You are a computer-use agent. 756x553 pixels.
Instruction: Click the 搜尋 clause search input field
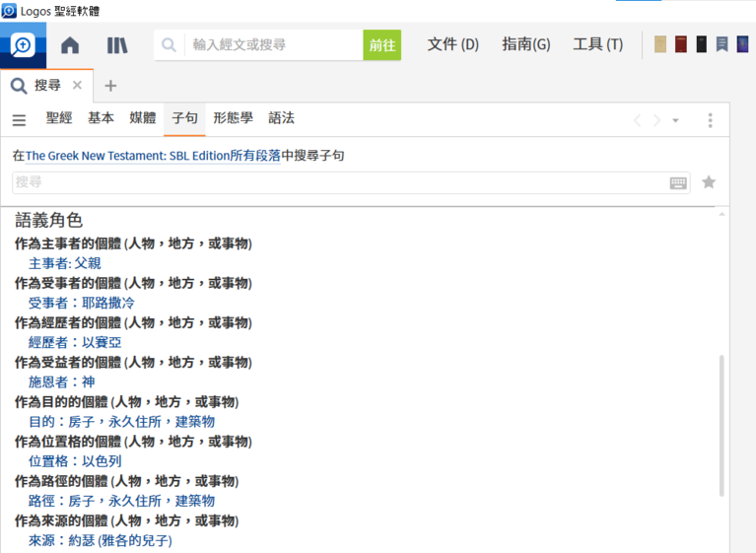[x=335, y=182]
